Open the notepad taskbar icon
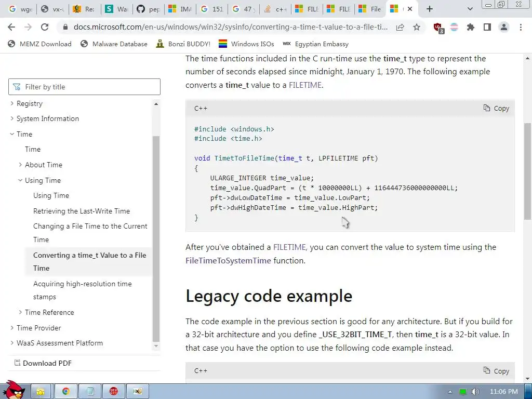 click(x=90, y=392)
